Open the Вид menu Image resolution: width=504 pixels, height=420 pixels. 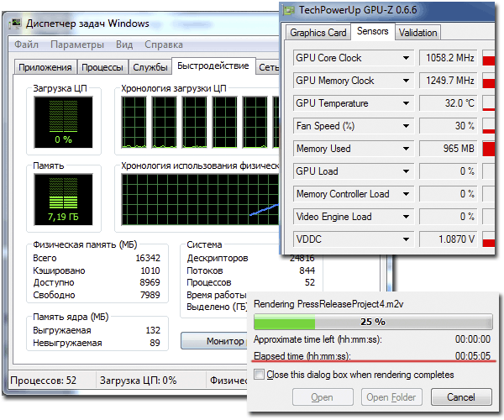pos(124,45)
